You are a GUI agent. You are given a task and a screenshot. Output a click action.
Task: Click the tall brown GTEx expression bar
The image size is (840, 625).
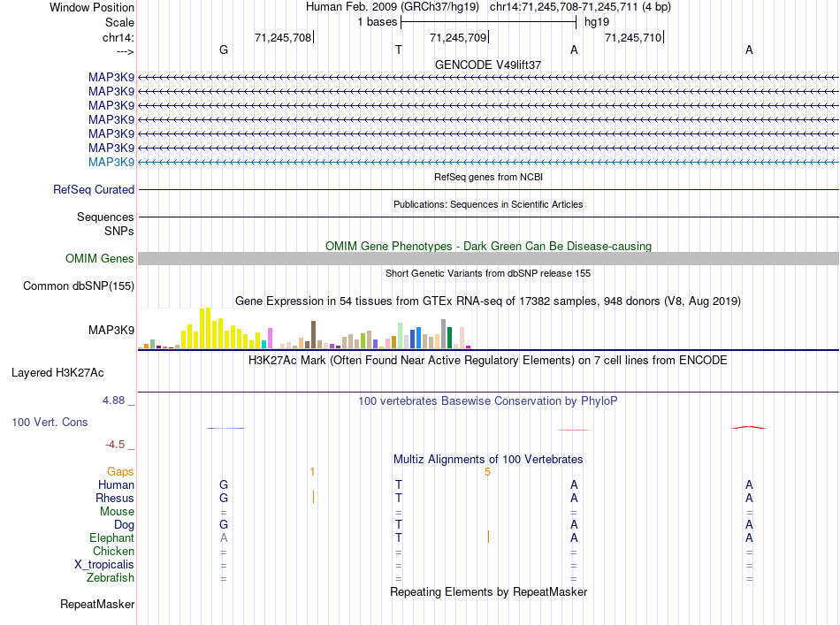[313, 335]
